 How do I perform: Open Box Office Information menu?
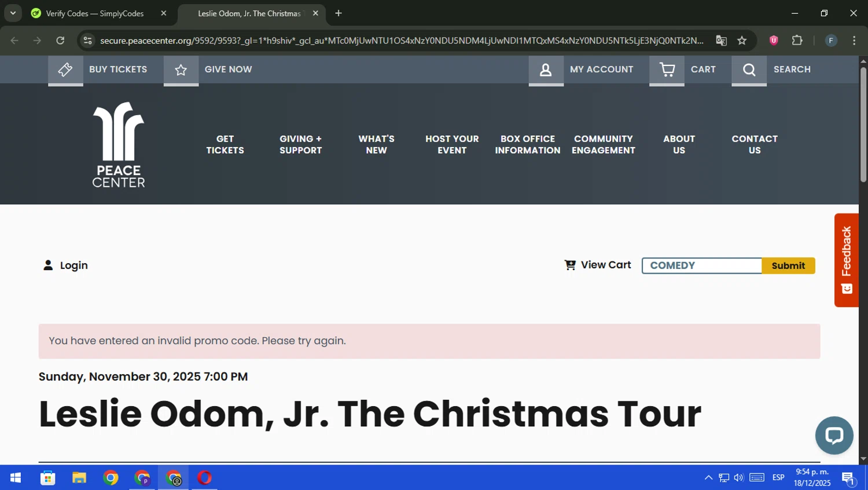(x=528, y=145)
